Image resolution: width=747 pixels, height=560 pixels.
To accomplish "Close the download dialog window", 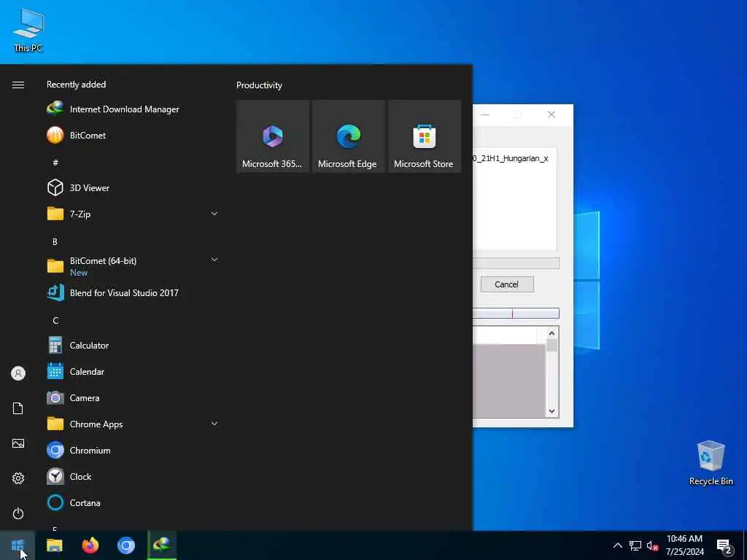I will pos(551,114).
